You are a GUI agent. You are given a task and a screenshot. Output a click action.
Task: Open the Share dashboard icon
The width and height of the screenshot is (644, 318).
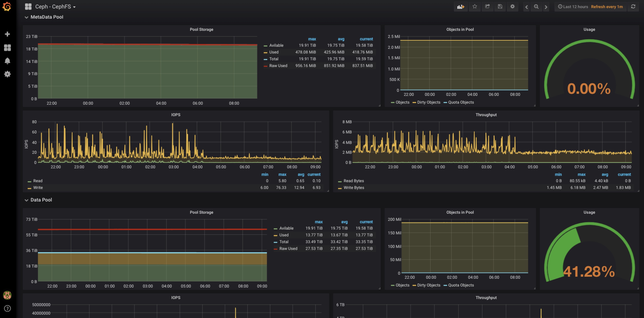pyautogui.click(x=487, y=6)
